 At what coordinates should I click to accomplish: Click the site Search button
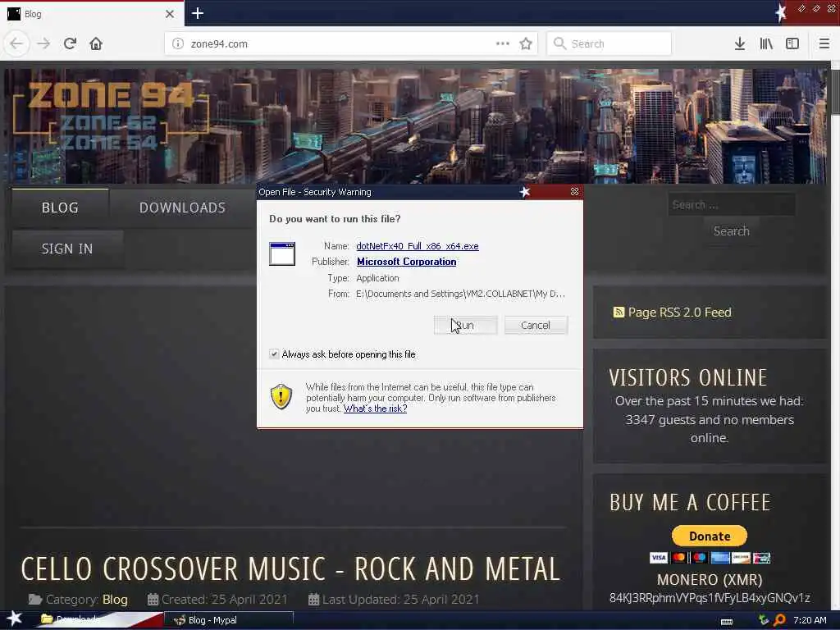[731, 231]
